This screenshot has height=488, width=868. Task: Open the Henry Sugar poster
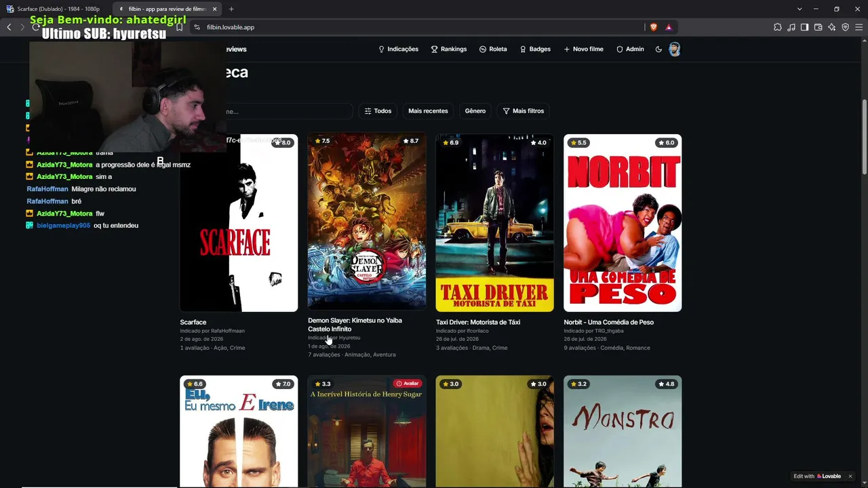coord(367,432)
